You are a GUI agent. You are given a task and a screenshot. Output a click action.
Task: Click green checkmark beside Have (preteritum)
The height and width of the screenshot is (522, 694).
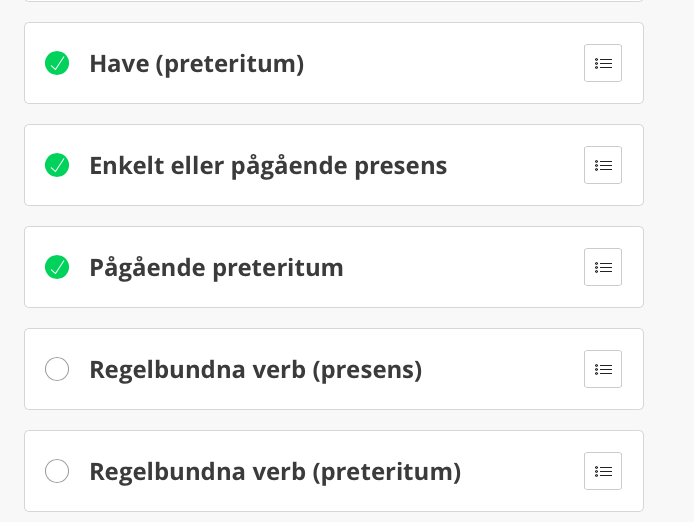tap(57, 63)
